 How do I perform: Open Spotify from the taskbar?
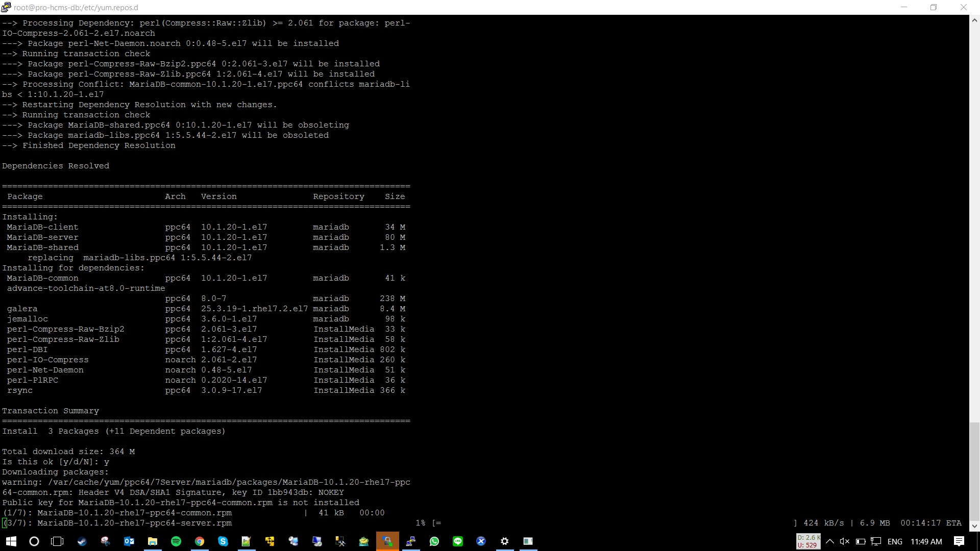pyautogui.click(x=176, y=541)
